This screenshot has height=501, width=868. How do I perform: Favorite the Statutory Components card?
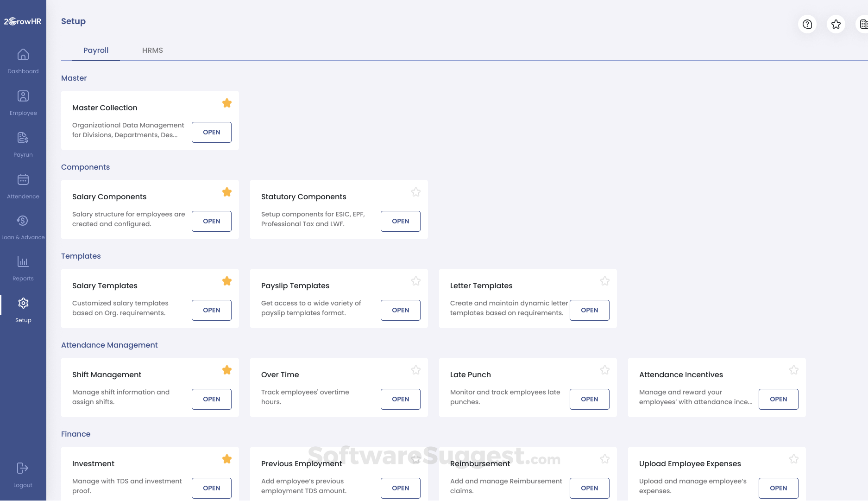415,192
